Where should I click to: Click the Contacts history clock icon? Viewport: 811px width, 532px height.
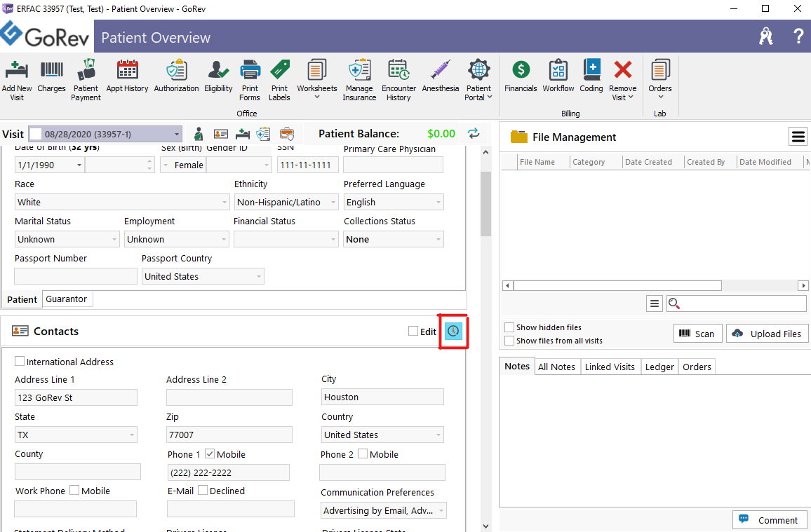point(454,332)
